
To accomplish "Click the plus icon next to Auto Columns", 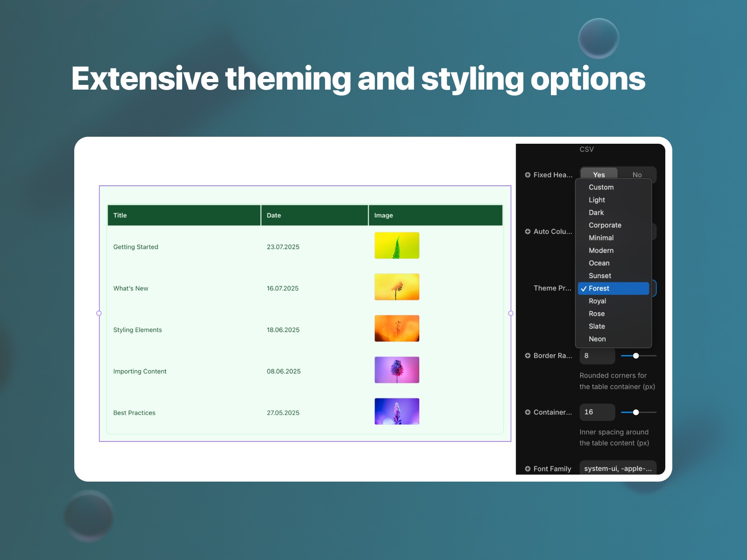I will tap(528, 231).
